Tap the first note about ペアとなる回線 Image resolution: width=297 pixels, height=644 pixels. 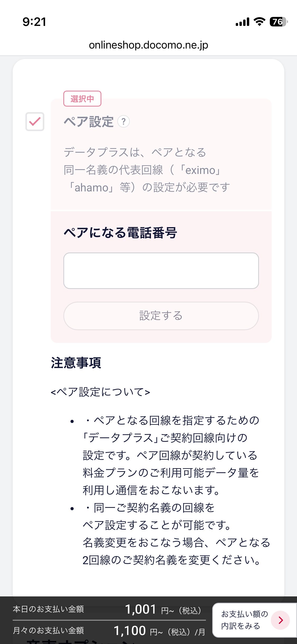[x=170, y=455]
